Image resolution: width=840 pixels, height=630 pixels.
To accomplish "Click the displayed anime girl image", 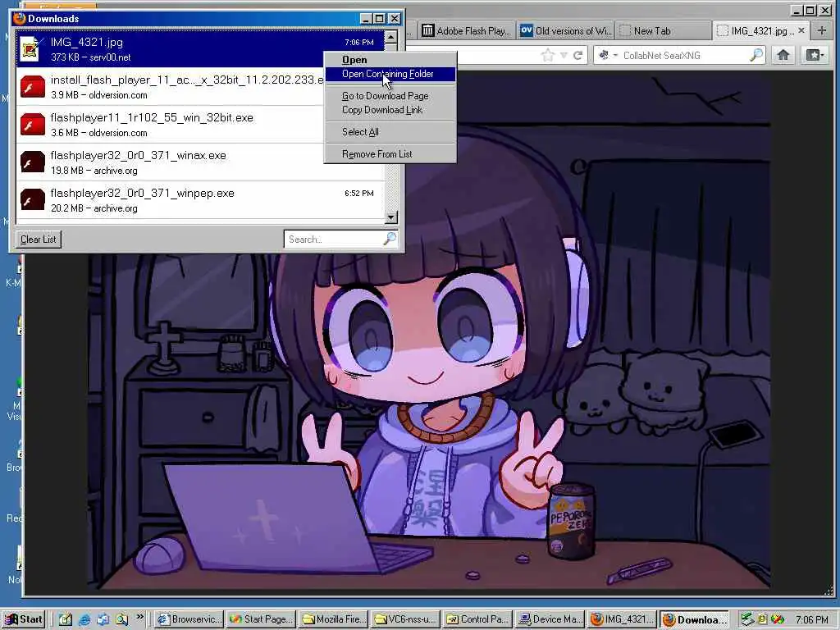I will point(428,332).
